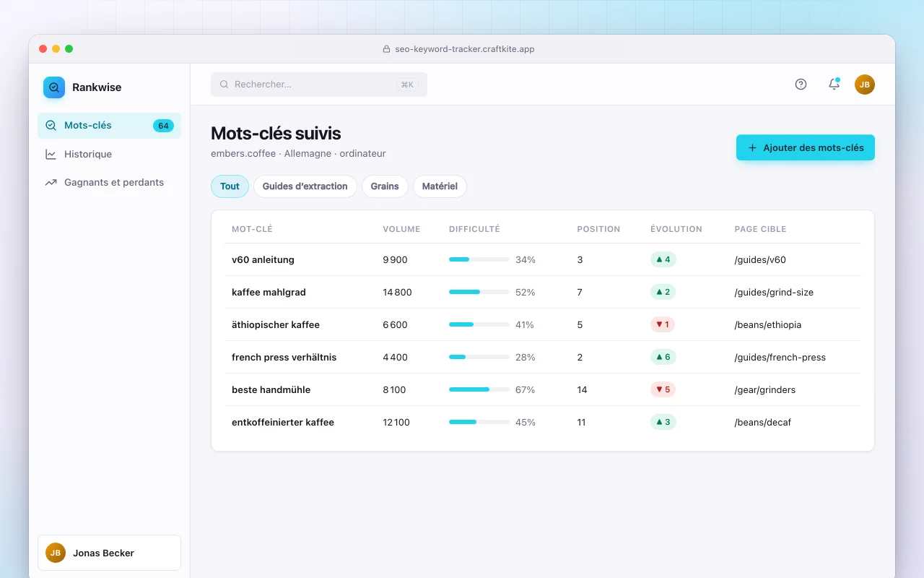Click the lock icon in address bar
Viewport: 924px width, 578px height.
point(386,49)
